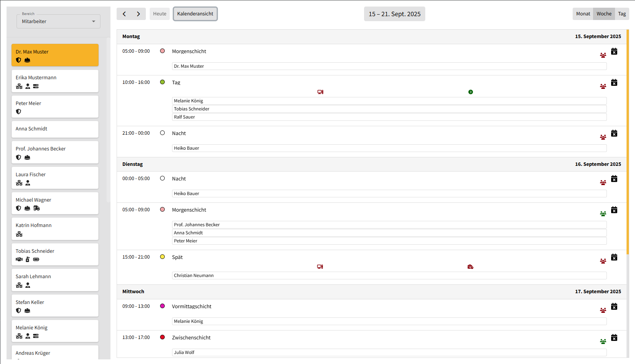The height and width of the screenshot is (364, 635).
Task: Go to the next week with right chevron
Action: pyautogui.click(x=139, y=14)
